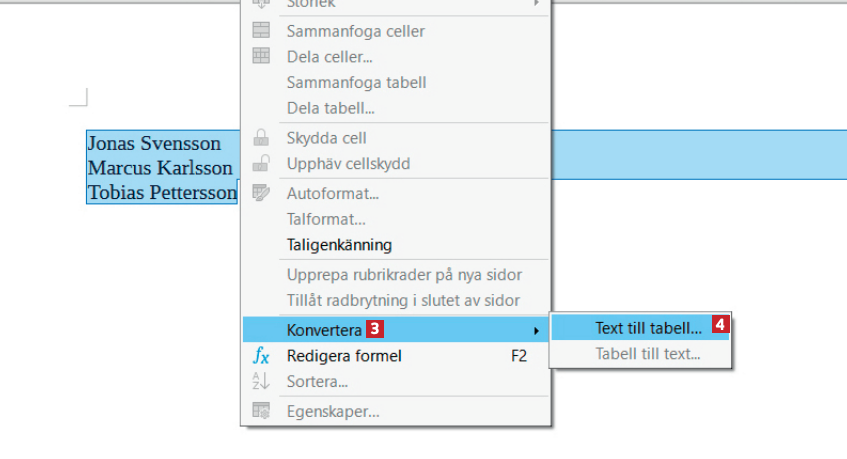Click the Sortera A-Z icon

tap(261, 381)
